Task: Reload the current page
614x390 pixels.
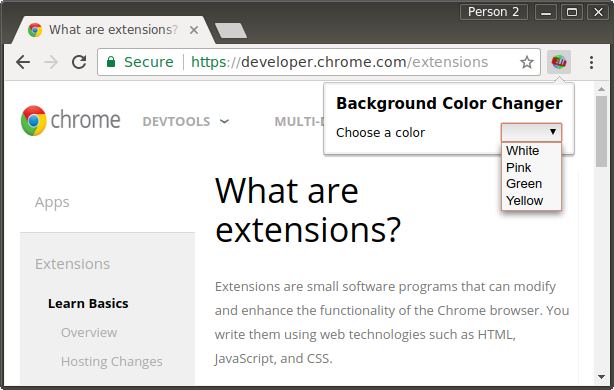Action: coord(79,62)
